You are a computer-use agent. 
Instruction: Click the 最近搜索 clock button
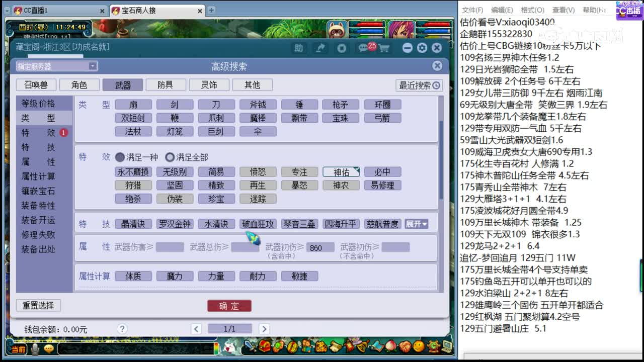point(418,85)
